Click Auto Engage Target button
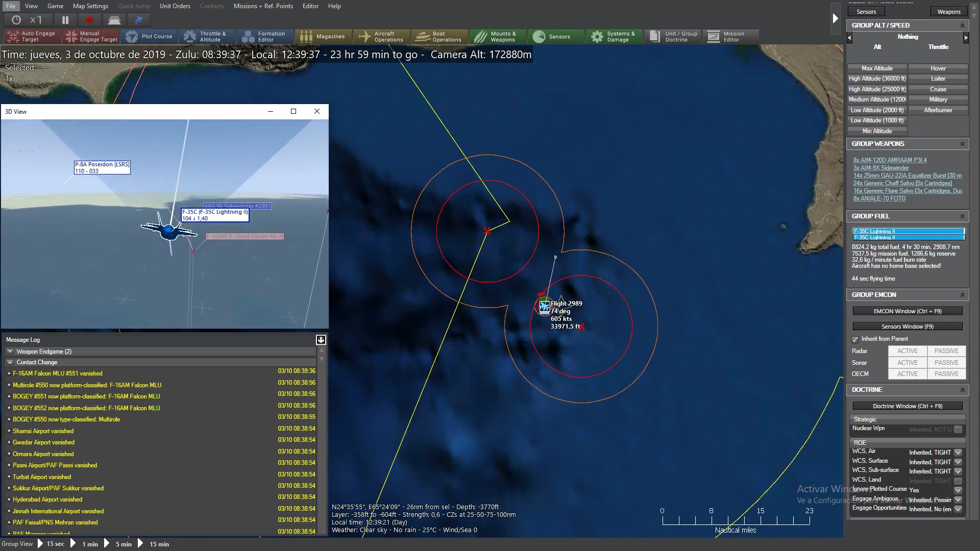Image resolution: width=980 pixels, height=551 pixels. [32, 36]
